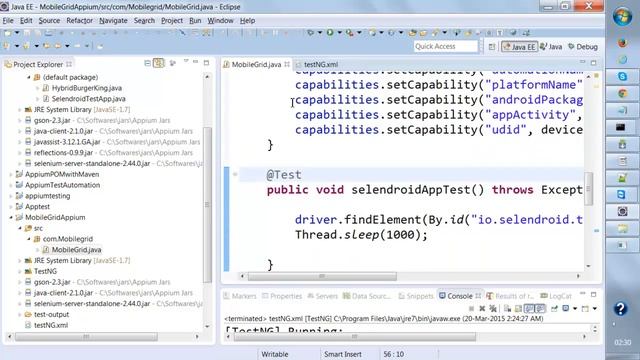Open the Window menu

[x=220, y=20]
